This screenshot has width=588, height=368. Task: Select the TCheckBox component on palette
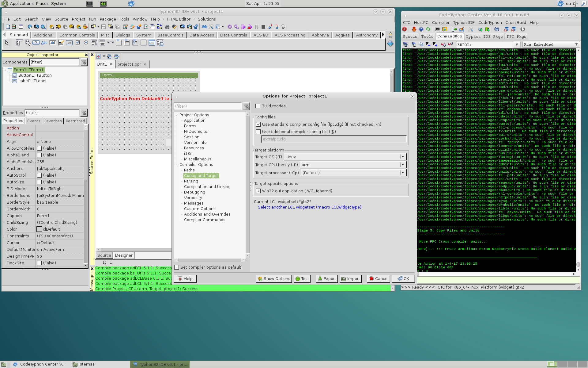[77, 42]
